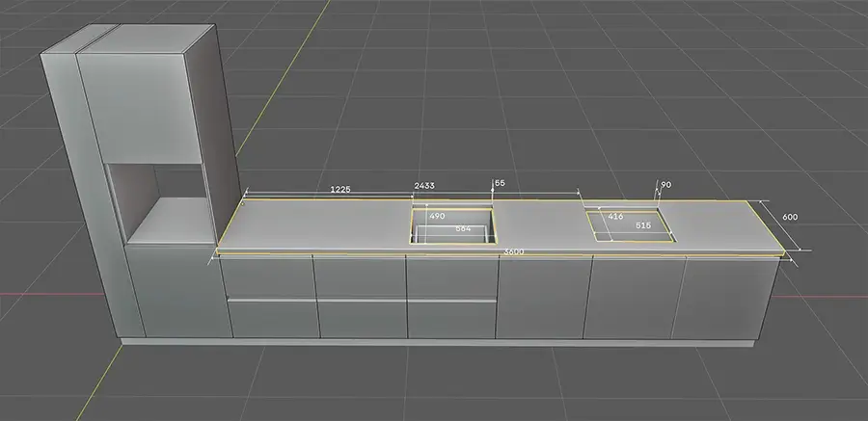Click the rightmost base cabinet door
The image size is (868, 421).
tap(729, 301)
